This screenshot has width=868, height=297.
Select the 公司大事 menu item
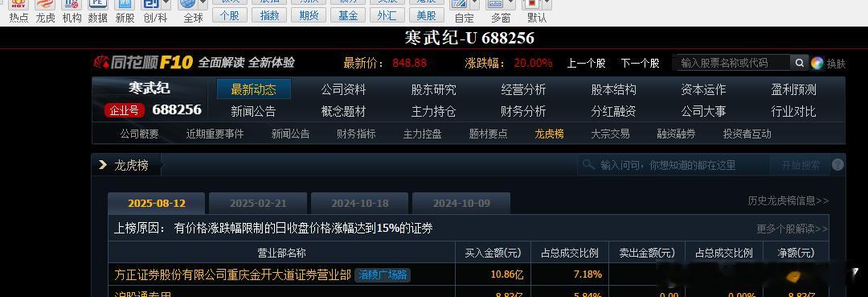(x=703, y=111)
